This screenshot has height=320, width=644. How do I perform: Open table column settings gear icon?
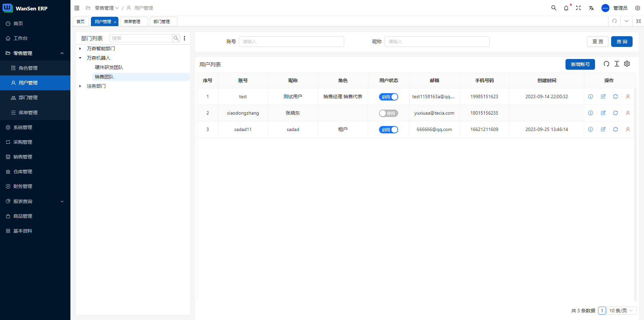coord(627,64)
